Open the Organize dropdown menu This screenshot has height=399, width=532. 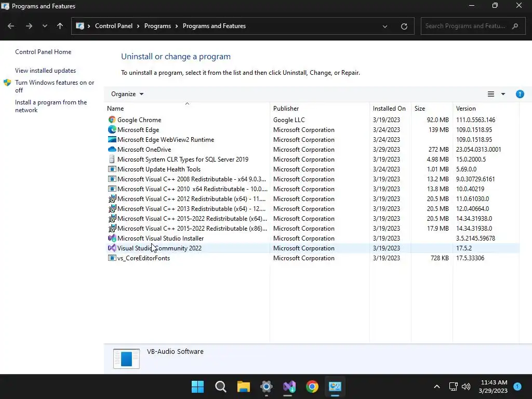(x=127, y=94)
